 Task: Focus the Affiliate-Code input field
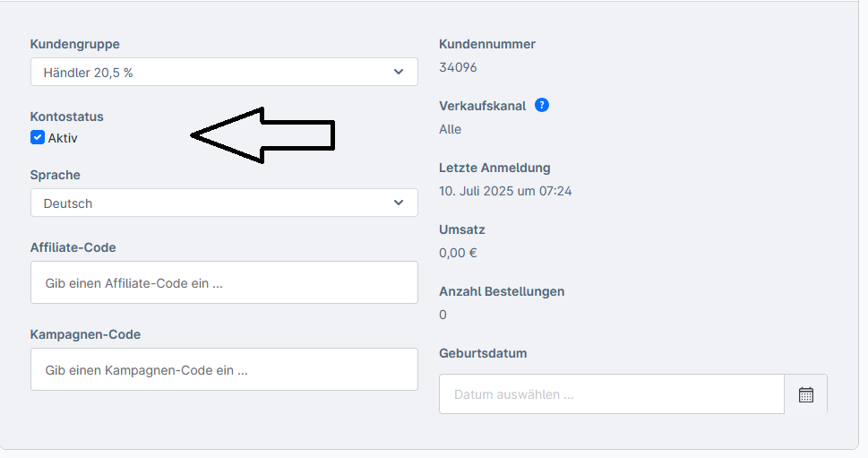click(224, 282)
